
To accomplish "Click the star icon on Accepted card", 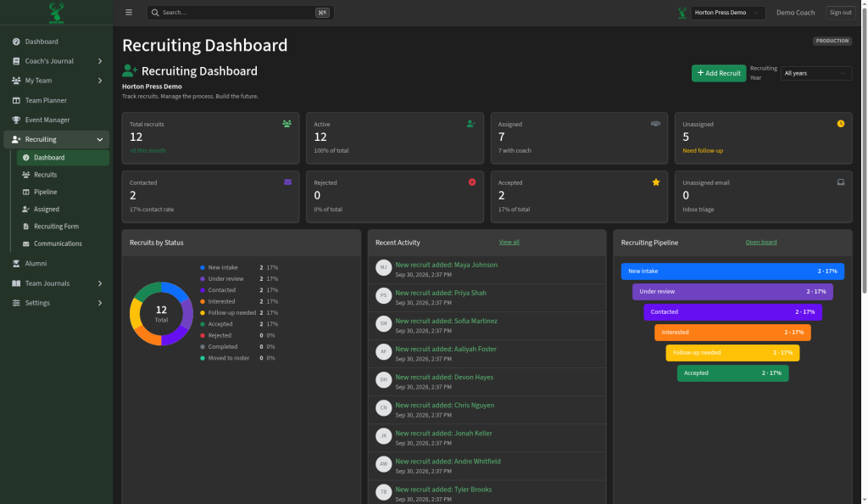I will pyautogui.click(x=656, y=182).
